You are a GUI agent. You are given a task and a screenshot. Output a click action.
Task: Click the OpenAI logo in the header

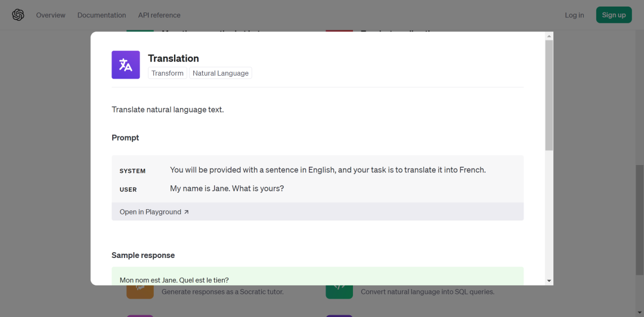pyautogui.click(x=18, y=15)
